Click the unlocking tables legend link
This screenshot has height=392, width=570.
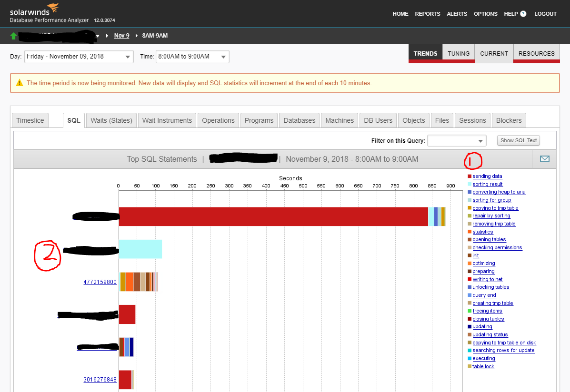click(x=491, y=287)
